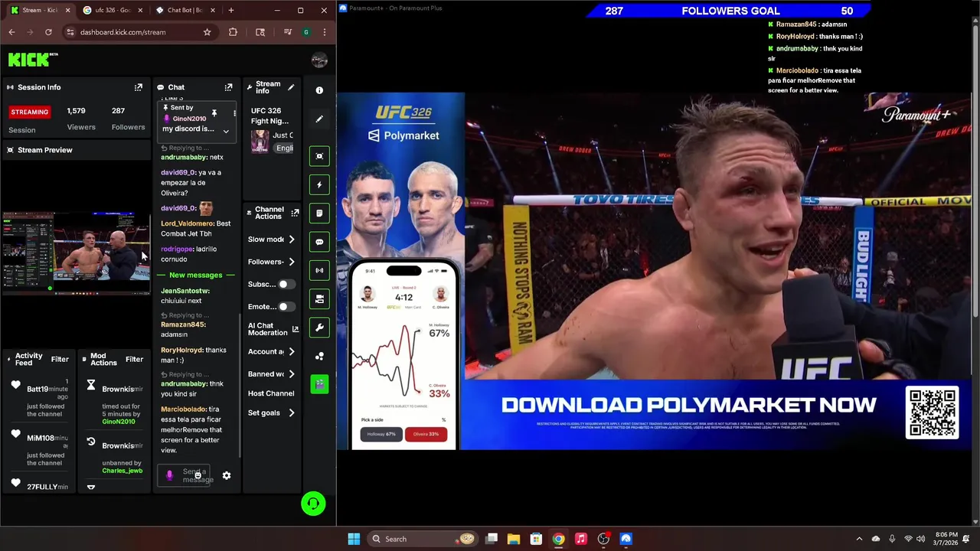The image size is (980, 551).
Task: Open a new browser tab
Action: [230, 10]
